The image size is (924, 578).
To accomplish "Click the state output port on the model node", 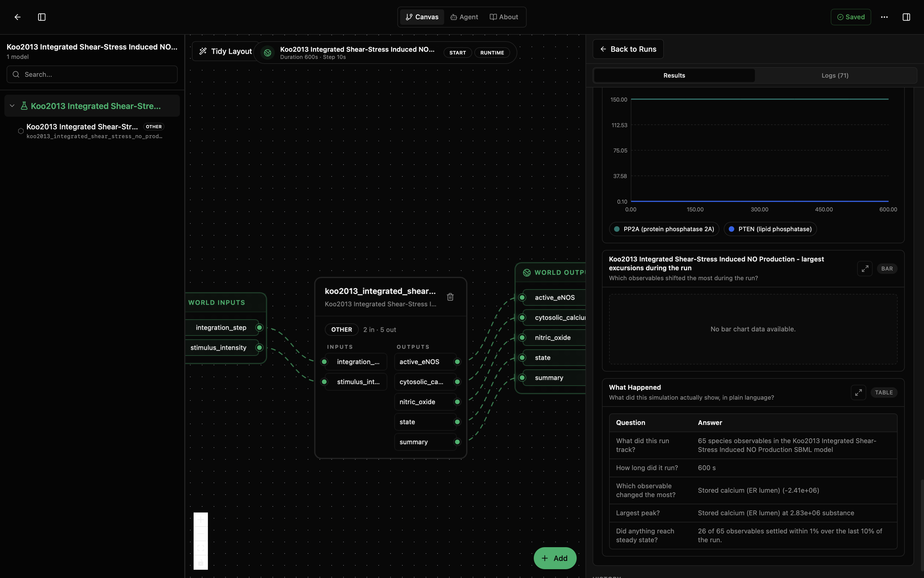I will 457,422.
